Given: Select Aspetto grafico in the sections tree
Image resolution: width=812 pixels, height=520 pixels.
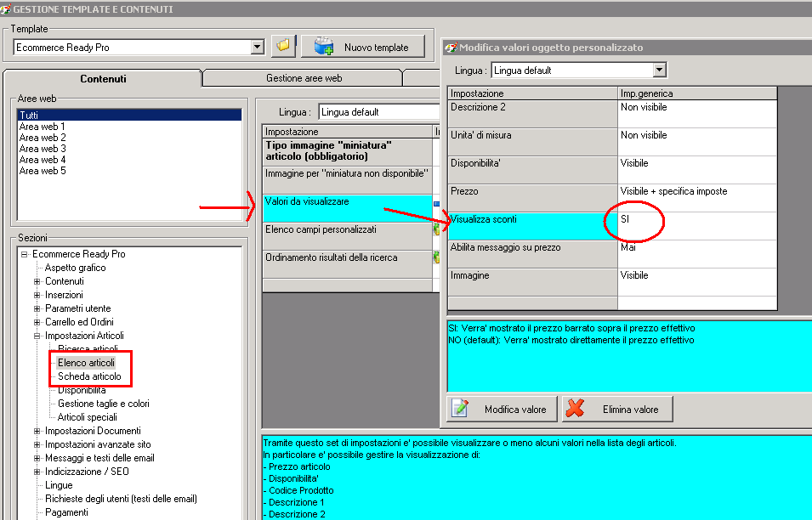Looking at the screenshot, I should 75,268.
